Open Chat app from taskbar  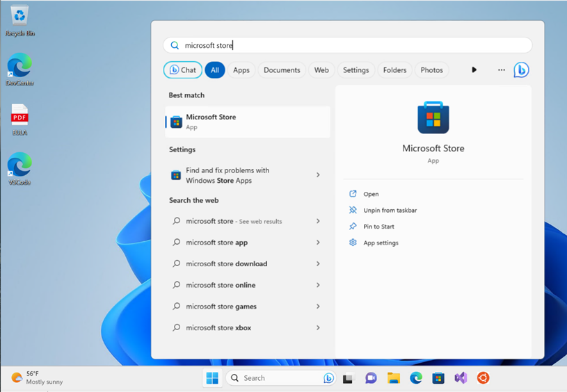point(371,378)
